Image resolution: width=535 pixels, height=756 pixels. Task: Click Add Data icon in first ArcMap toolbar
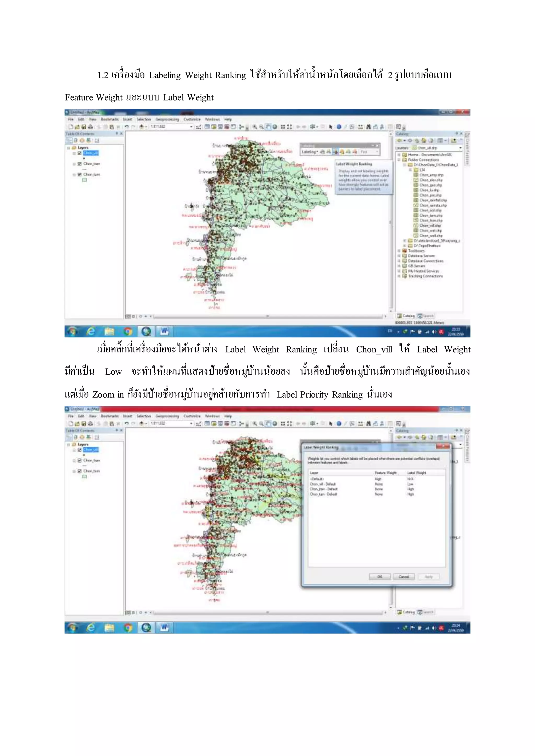point(142,127)
